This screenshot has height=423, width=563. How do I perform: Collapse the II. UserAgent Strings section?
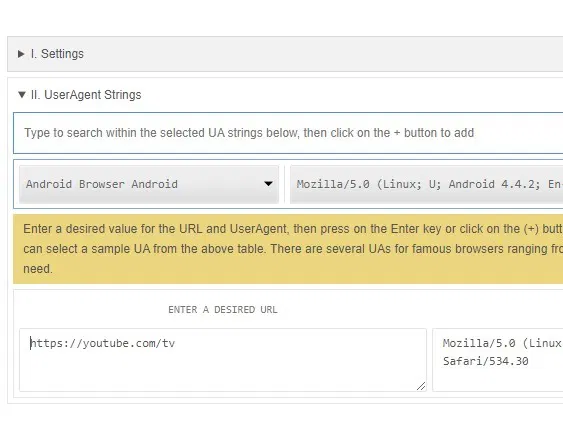[x=79, y=95]
